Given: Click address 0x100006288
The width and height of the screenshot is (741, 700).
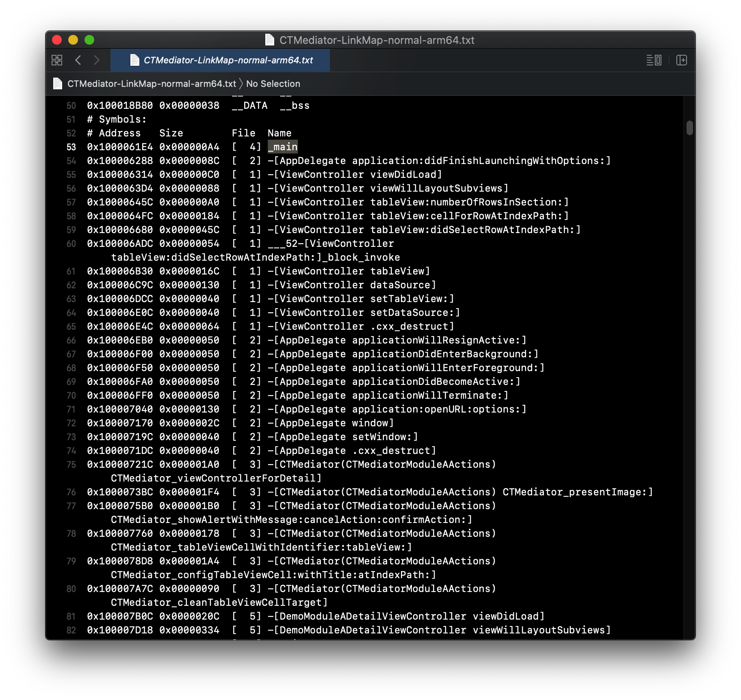Looking at the screenshot, I should coord(120,161).
